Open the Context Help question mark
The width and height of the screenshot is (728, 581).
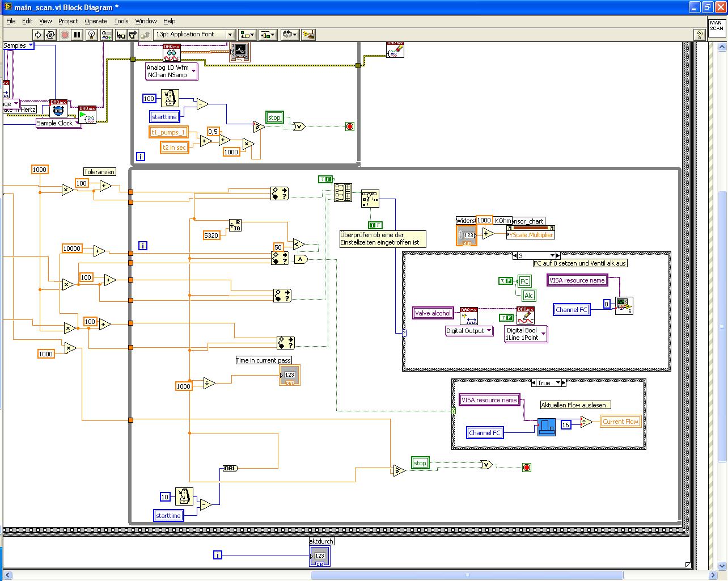699,35
